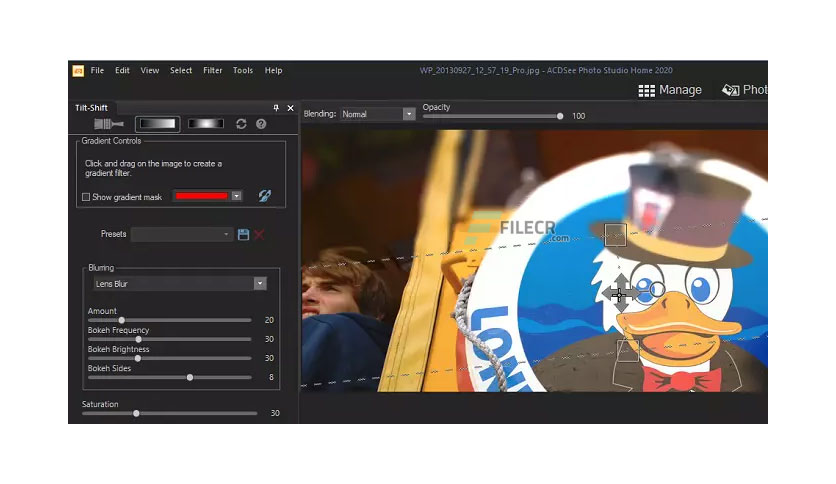836x484 pixels.
Task: Click the invert gradient mask icon
Action: pos(264,196)
